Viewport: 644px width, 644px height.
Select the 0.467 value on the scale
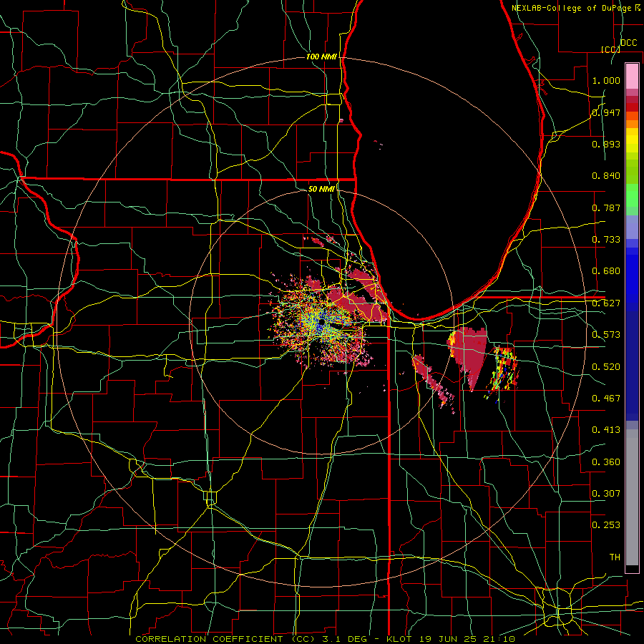coord(606,399)
